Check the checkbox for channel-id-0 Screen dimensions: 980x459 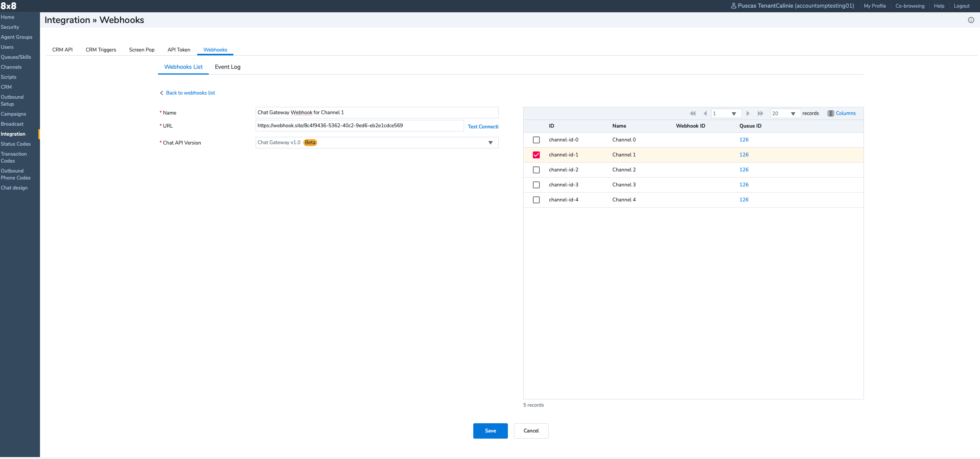[x=536, y=140]
